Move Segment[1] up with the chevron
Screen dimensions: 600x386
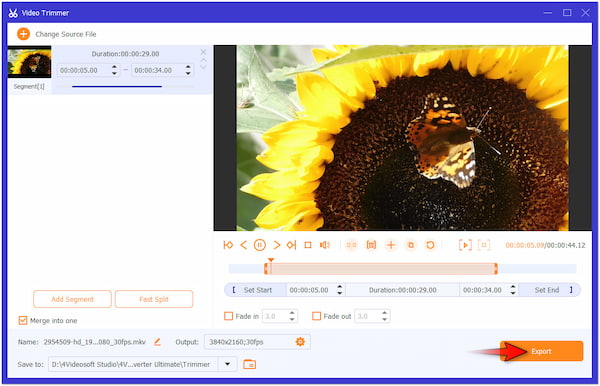(203, 60)
